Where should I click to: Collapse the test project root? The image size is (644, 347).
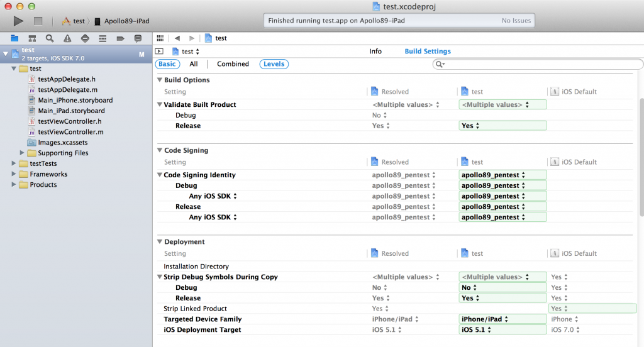tap(5, 53)
